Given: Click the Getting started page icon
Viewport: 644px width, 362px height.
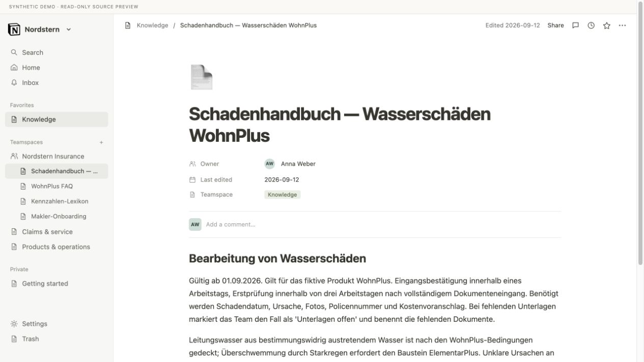Looking at the screenshot, I should coord(14,284).
